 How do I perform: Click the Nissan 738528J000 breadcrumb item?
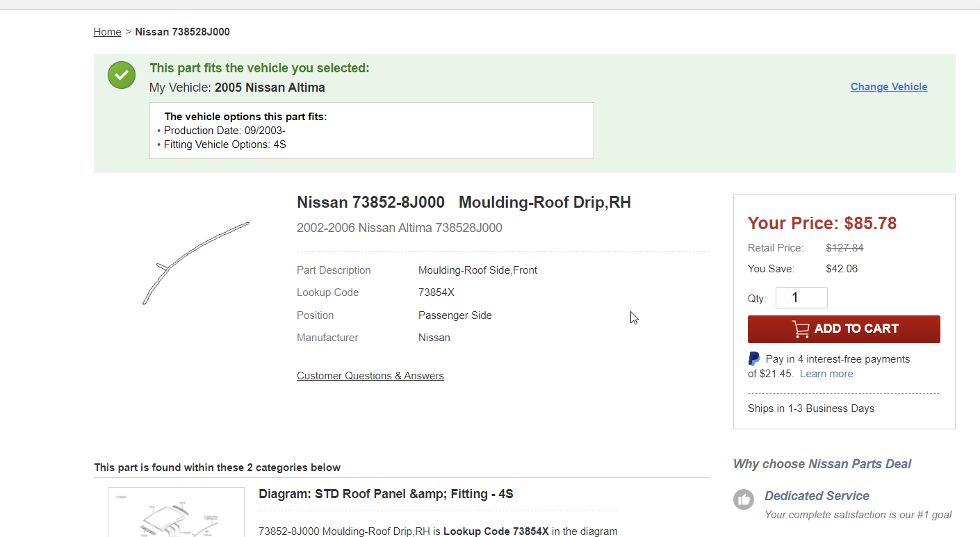tap(182, 32)
